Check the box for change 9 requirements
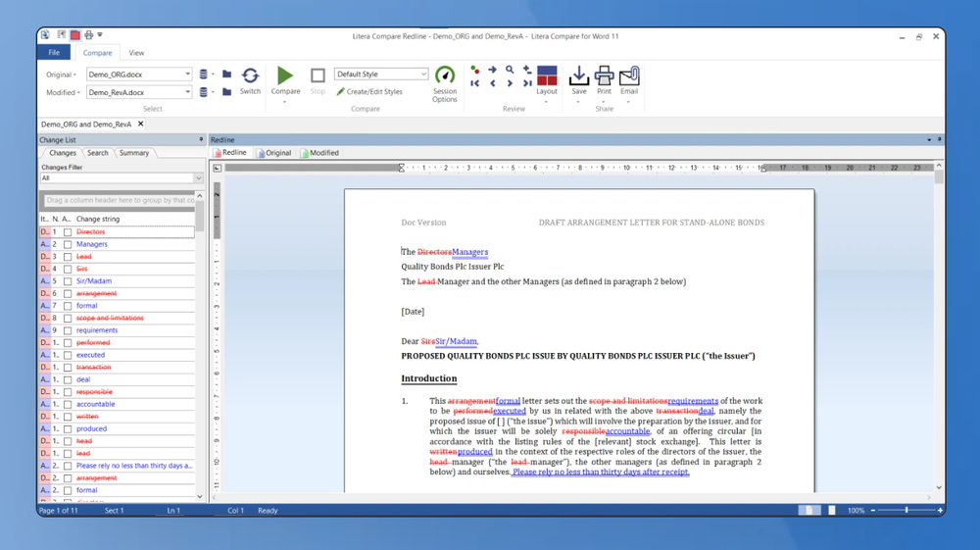980x550 pixels. [68, 330]
